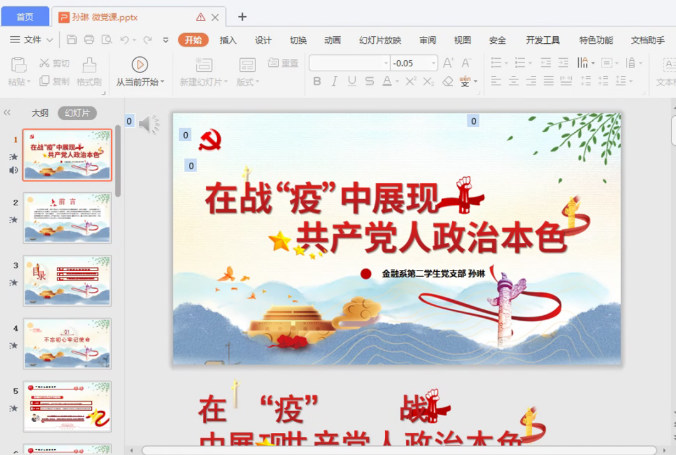Image resolution: width=676 pixels, height=455 pixels.
Task: Click the undo arrow icon
Action: pos(124,39)
